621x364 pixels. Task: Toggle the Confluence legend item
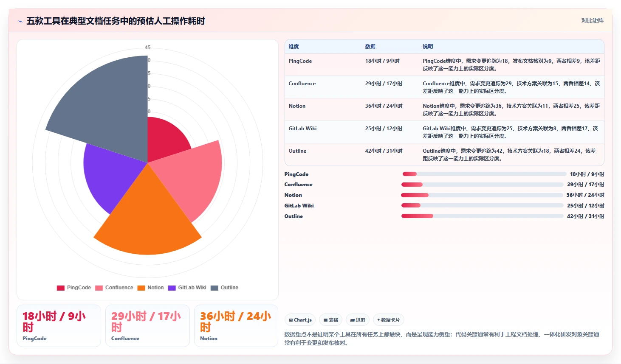(114, 288)
